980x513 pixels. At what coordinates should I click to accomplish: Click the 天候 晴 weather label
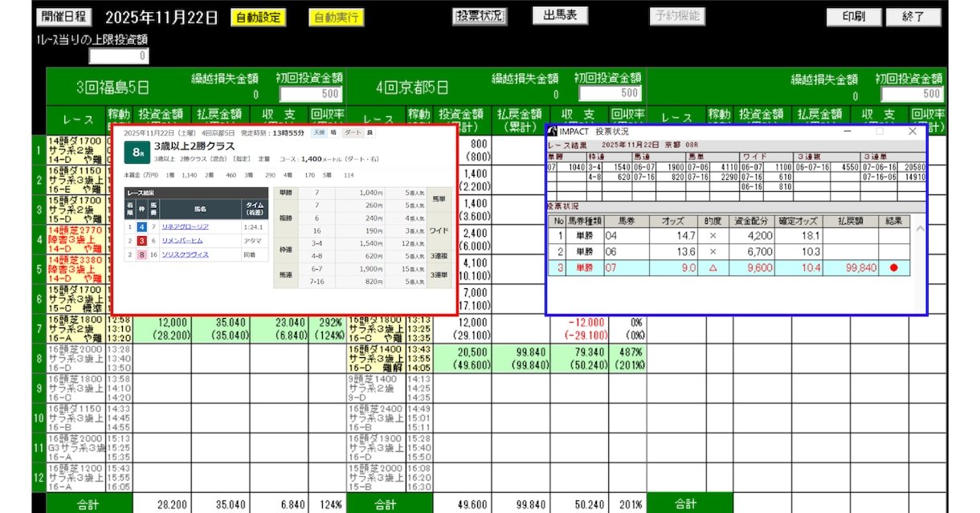click(x=327, y=132)
